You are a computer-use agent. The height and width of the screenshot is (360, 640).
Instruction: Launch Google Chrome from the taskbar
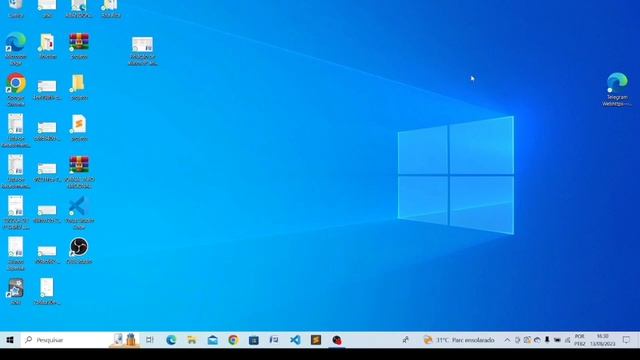[x=233, y=340]
